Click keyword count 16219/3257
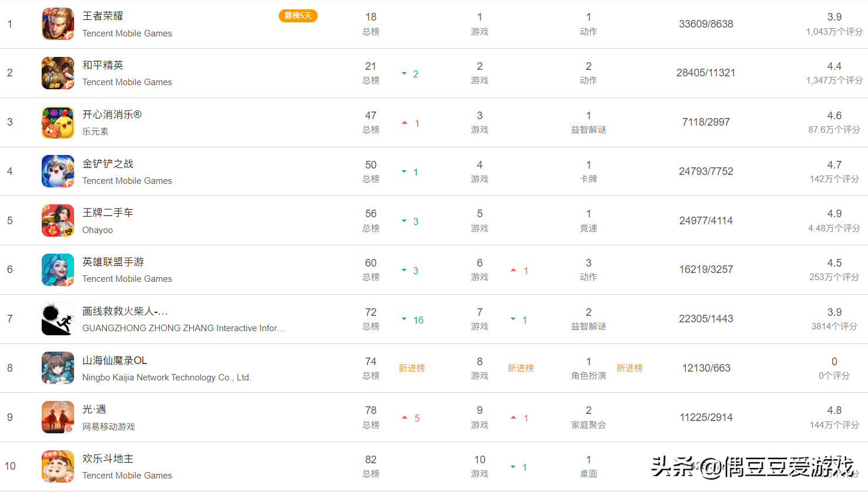The image size is (868, 492). tap(706, 269)
